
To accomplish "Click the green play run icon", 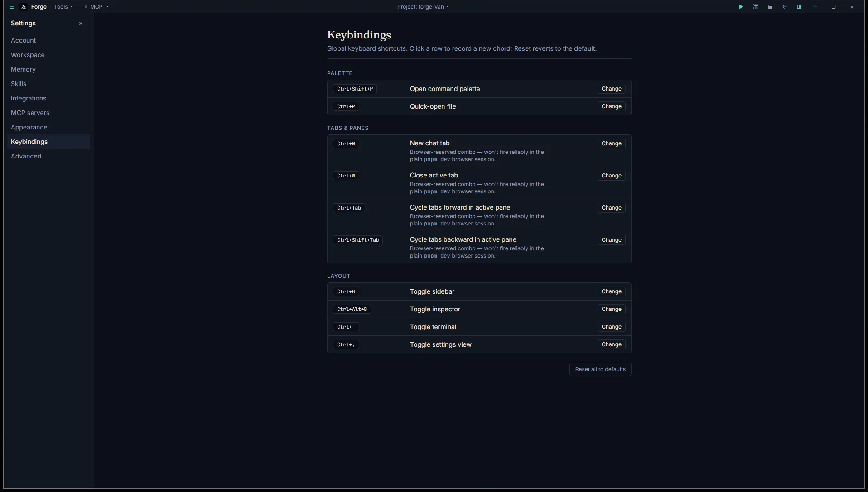I will (741, 7).
